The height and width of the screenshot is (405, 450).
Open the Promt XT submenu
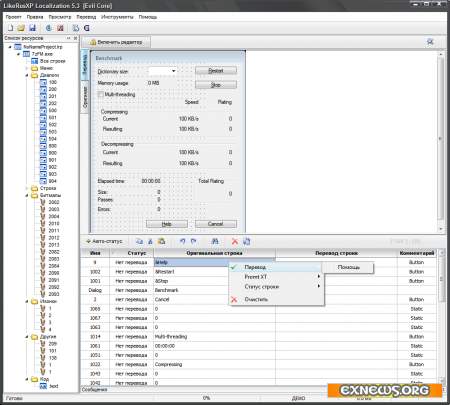(x=276, y=277)
